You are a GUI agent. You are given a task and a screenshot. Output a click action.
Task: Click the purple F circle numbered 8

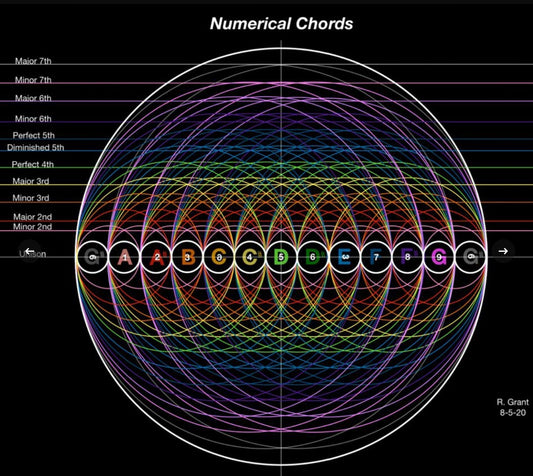point(407,257)
